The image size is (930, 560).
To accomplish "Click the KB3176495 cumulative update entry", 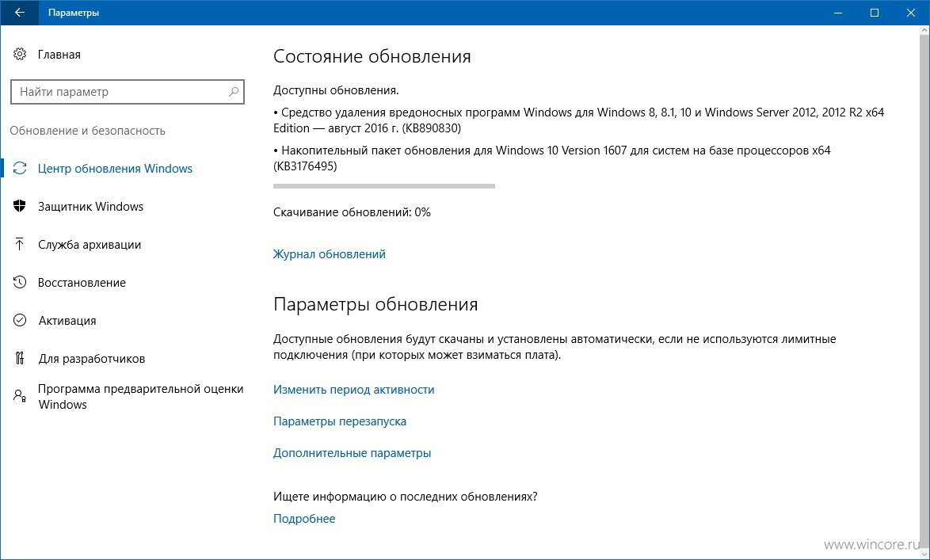I will click(551, 158).
